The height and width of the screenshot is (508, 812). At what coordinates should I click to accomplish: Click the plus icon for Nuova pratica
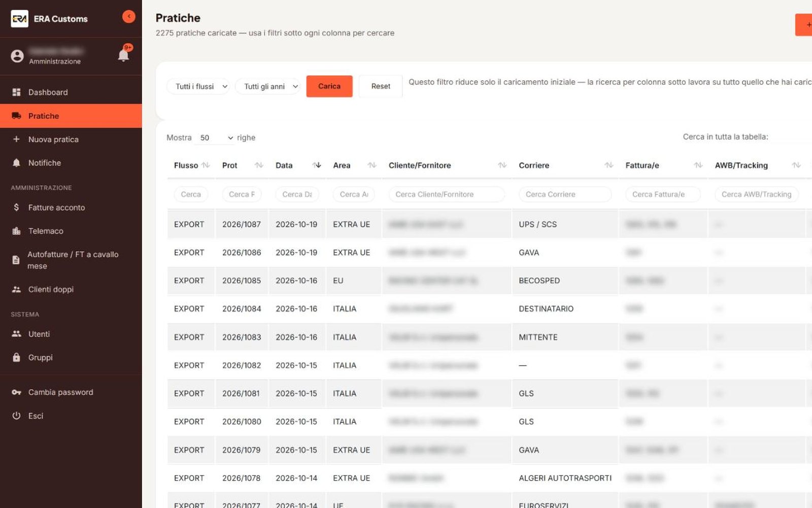click(x=16, y=139)
